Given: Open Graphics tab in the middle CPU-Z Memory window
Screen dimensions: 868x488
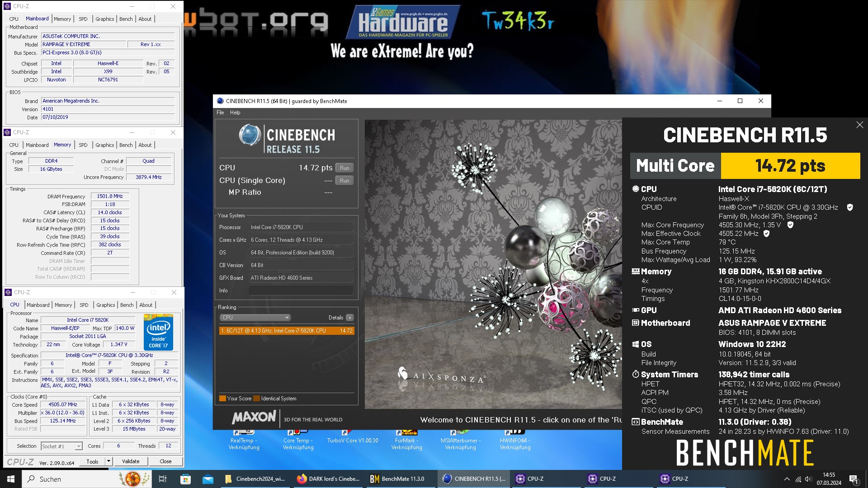Looking at the screenshot, I should tap(105, 145).
